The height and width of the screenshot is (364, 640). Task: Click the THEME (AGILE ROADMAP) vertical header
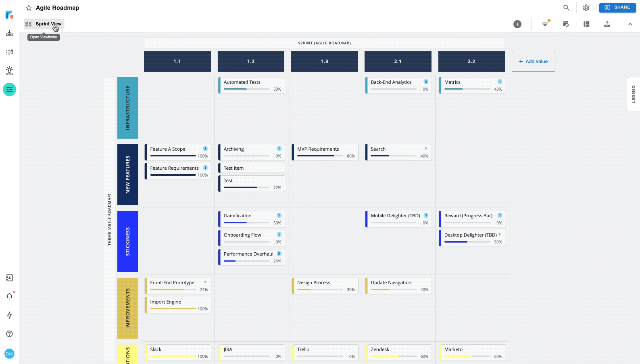pos(109,220)
